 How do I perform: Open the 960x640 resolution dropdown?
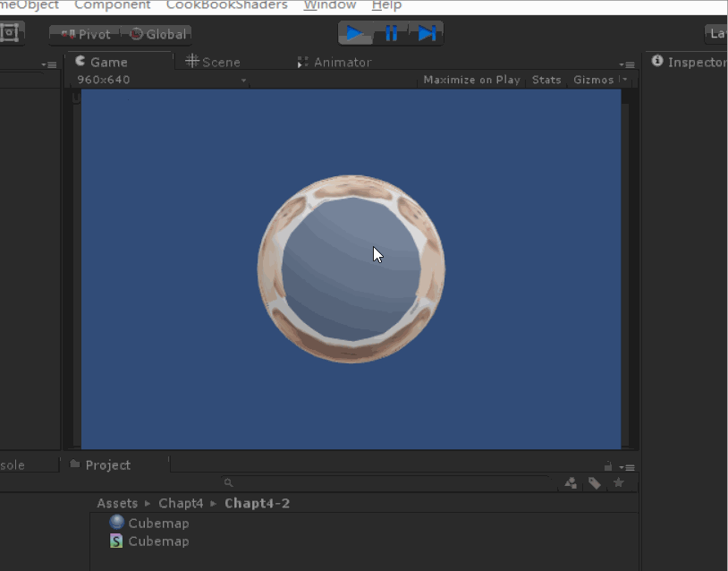click(160, 80)
